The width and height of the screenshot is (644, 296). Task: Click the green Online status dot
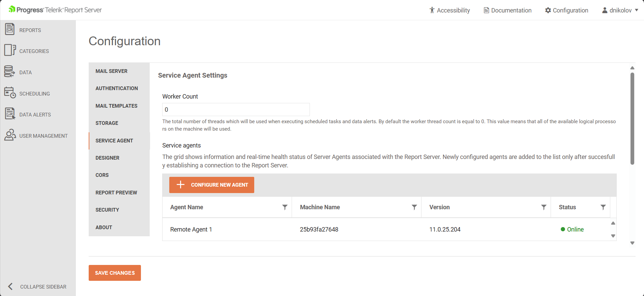point(563,229)
